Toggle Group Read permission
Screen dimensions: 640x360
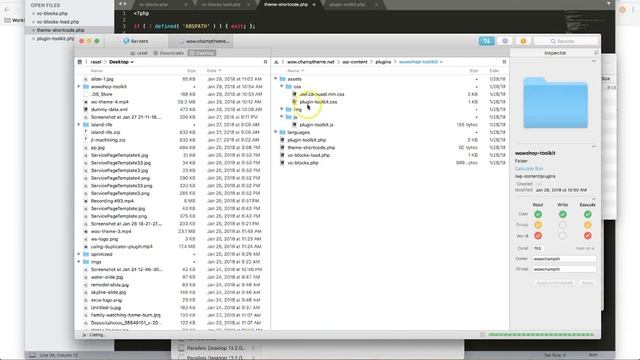point(538,225)
